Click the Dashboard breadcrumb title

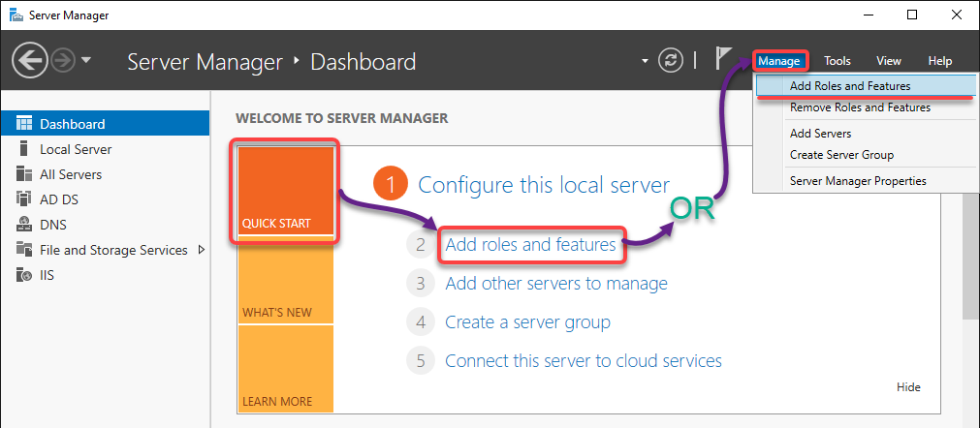pos(364,61)
